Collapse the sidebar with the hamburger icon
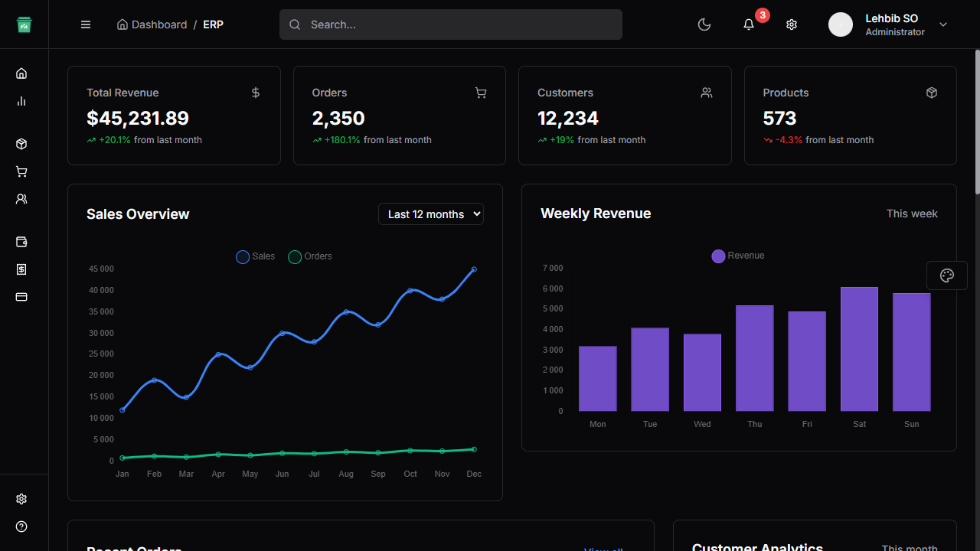 tap(85, 24)
